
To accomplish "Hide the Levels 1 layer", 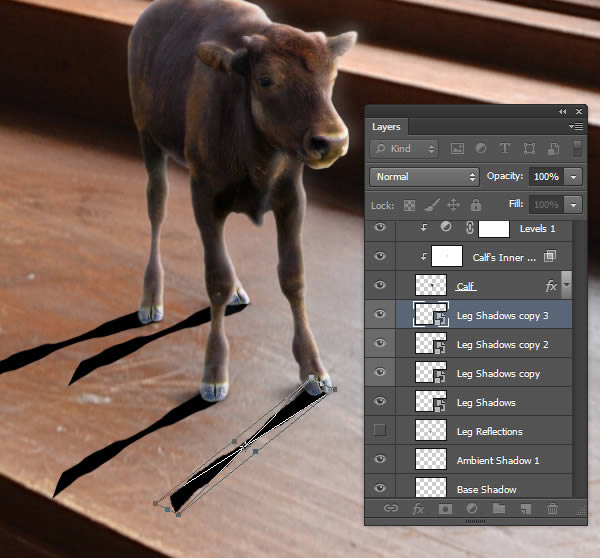I will click(380, 227).
